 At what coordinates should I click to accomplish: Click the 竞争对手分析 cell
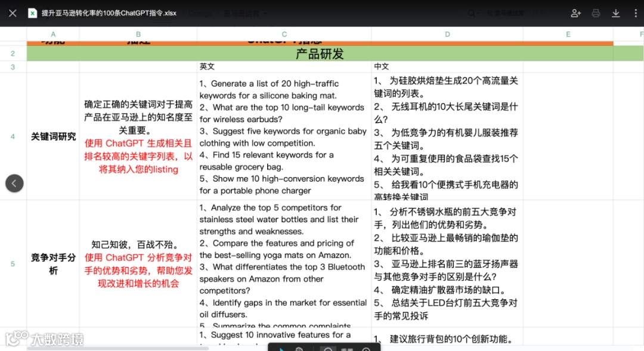[x=54, y=263]
